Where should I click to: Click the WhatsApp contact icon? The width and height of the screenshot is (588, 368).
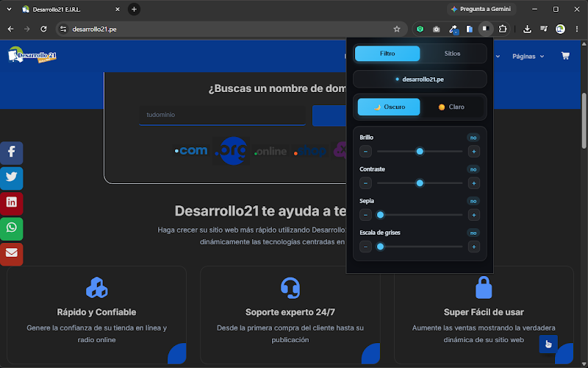(x=12, y=229)
